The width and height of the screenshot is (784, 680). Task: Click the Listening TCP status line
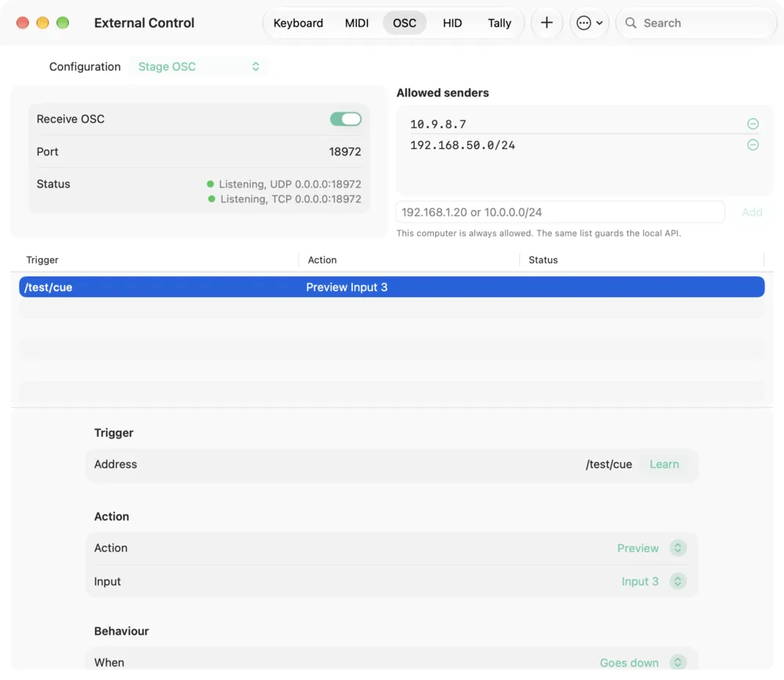[x=285, y=199]
